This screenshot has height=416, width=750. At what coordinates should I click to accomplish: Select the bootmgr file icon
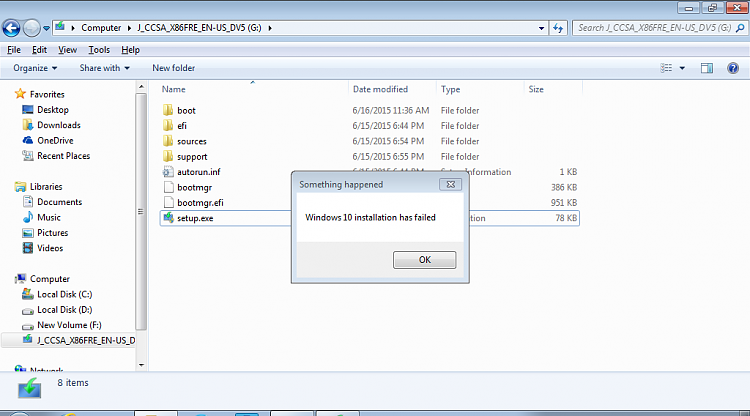pyautogui.click(x=167, y=187)
